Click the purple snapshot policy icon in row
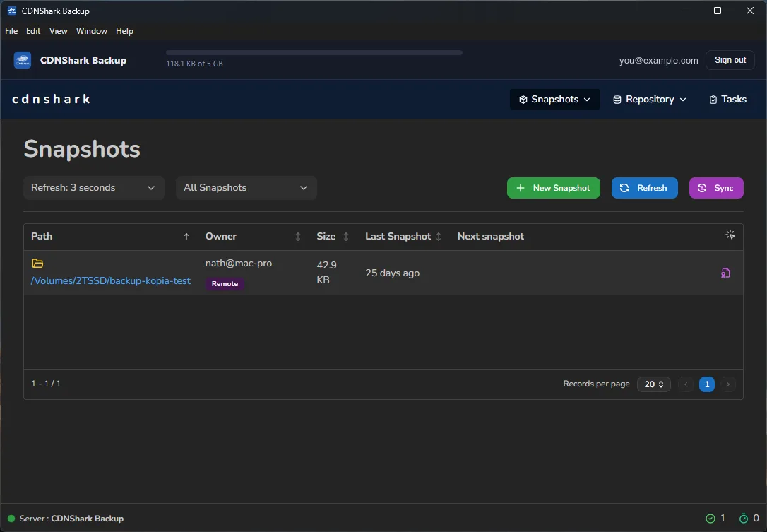Image resolution: width=767 pixels, height=532 pixels. (x=725, y=273)
